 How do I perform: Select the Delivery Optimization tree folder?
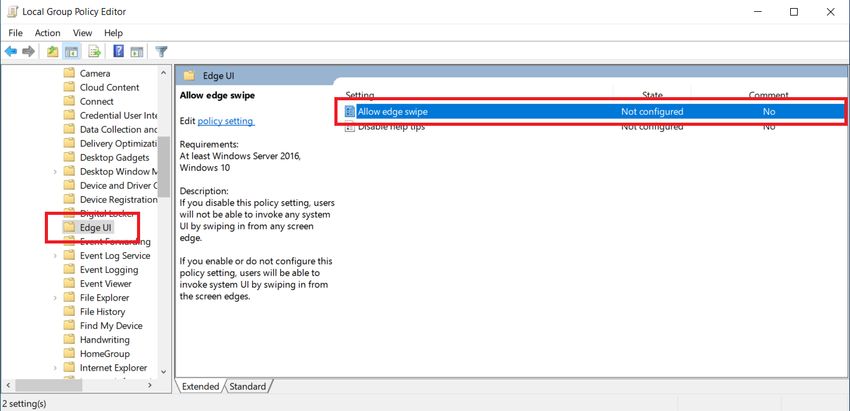click(x=111, y=144)
